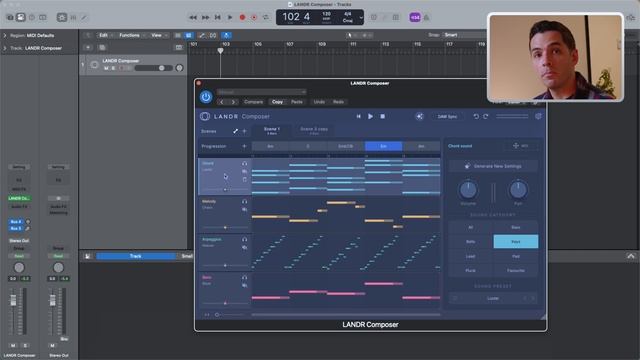Image resolution: width=640 pixels, height=360 pixels.
Task: Open the LCD display mode dropdown arrow
Action: [361, 18]
